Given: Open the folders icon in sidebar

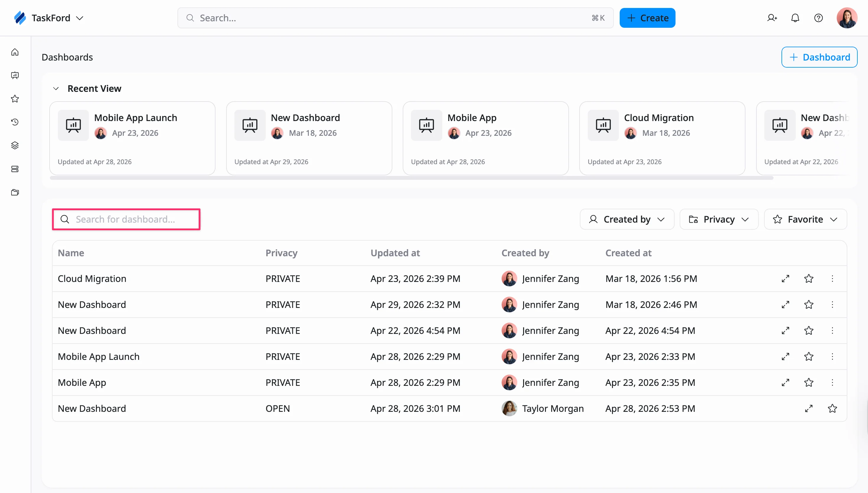Looking at the screenshot, I should tap(15, 192).
